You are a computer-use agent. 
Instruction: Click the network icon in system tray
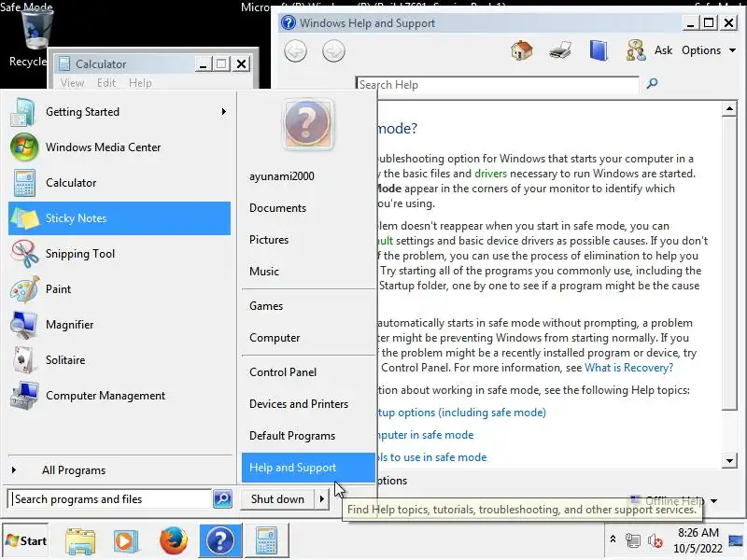click(633, 540)
